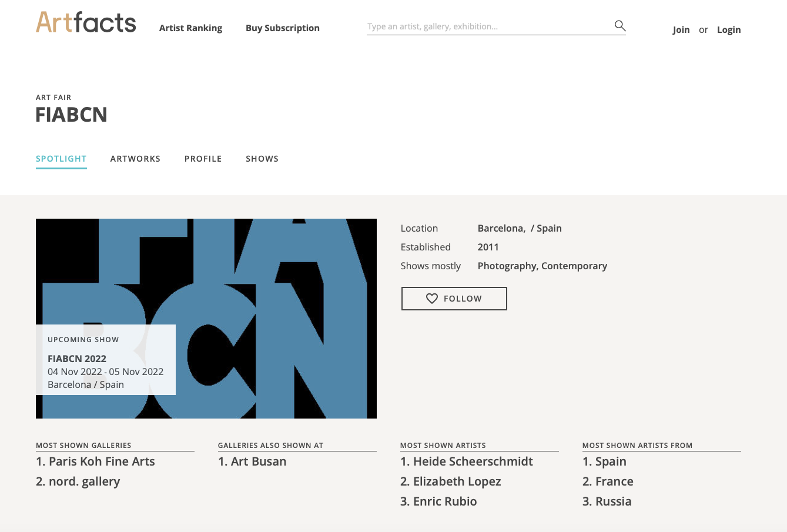The width and height of the screenshot is (787, 532).
Task: Click the Galleries Also Shown At heading
Action: 271,446
